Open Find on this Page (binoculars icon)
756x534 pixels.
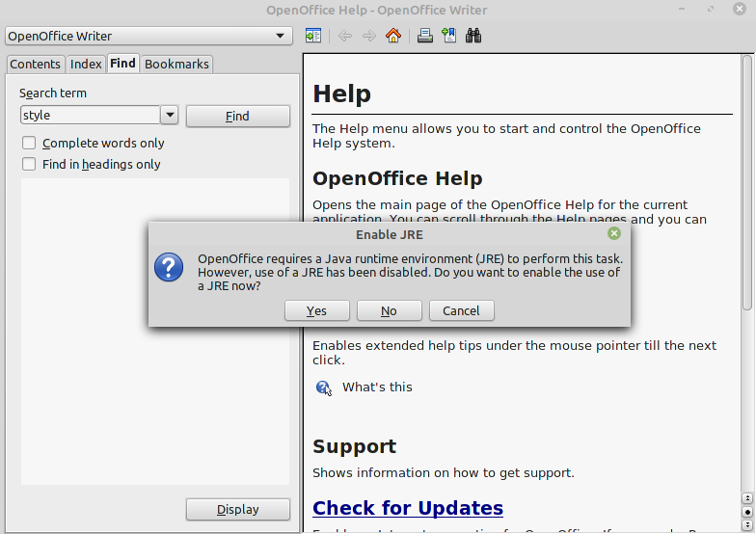pos(473,36)
